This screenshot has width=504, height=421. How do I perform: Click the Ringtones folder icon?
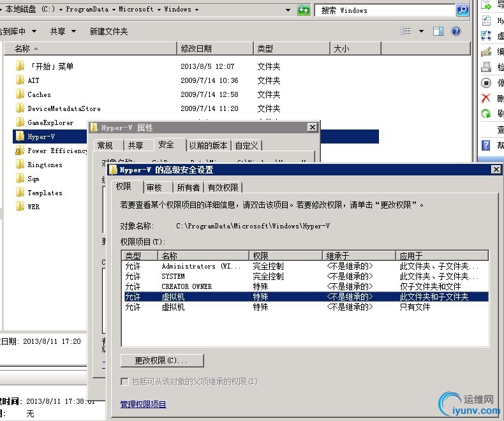[x=20, y=164]
